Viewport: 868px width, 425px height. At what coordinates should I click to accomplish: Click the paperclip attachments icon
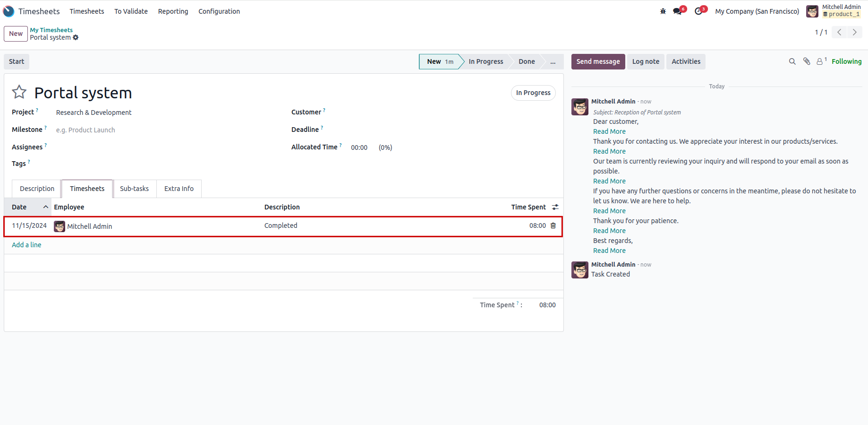coord(807,61)
